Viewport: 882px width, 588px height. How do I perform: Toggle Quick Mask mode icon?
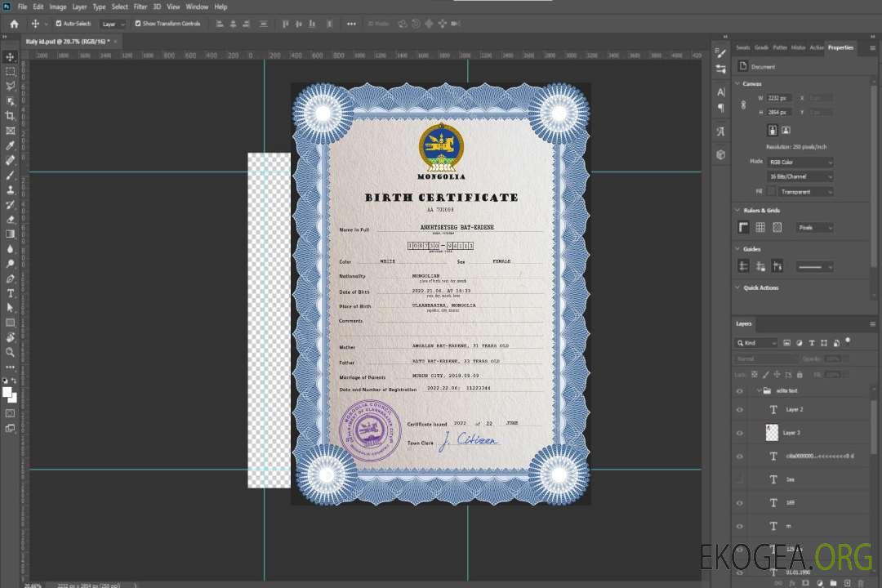pos(10,413)
